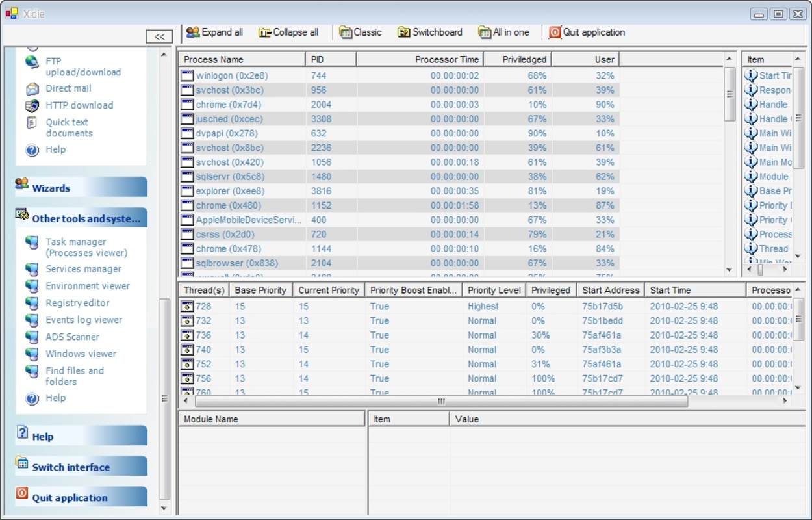812x520 pixels.
Task: Expand the Help sidebar section
Action: click(81, 435)
